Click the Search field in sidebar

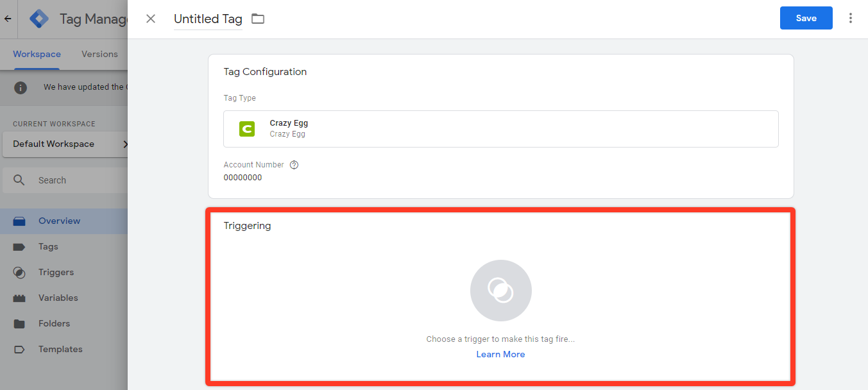[65, 180]
